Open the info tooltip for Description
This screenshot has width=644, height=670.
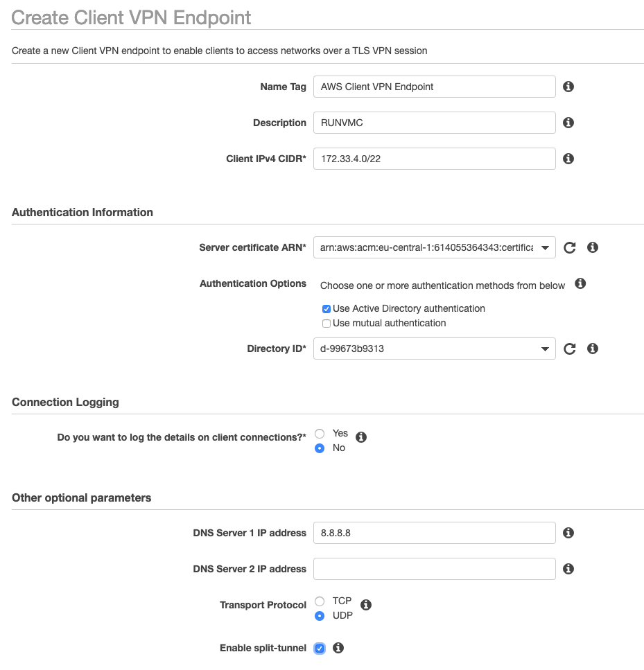click(x=568, y=122)
